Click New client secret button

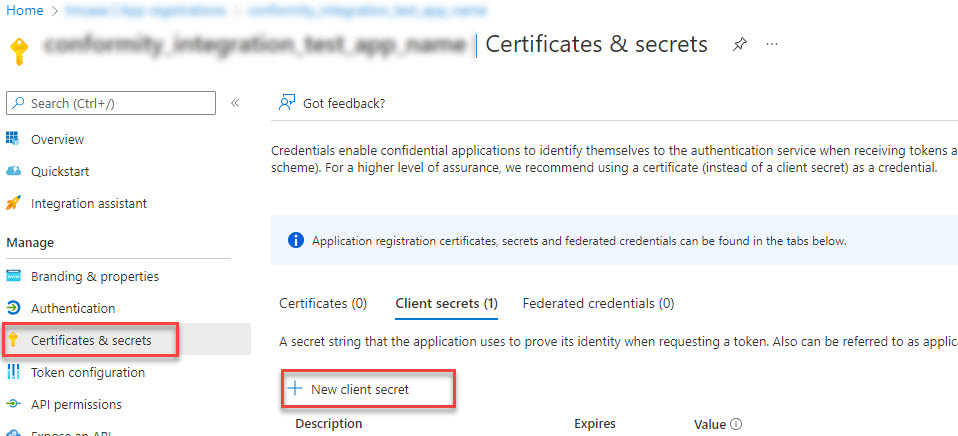[359, 389]
